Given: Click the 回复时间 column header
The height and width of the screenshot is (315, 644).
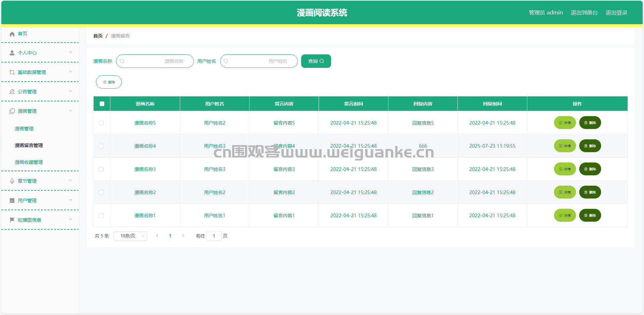Looking at the screenshot, I should tap(492, 104).
